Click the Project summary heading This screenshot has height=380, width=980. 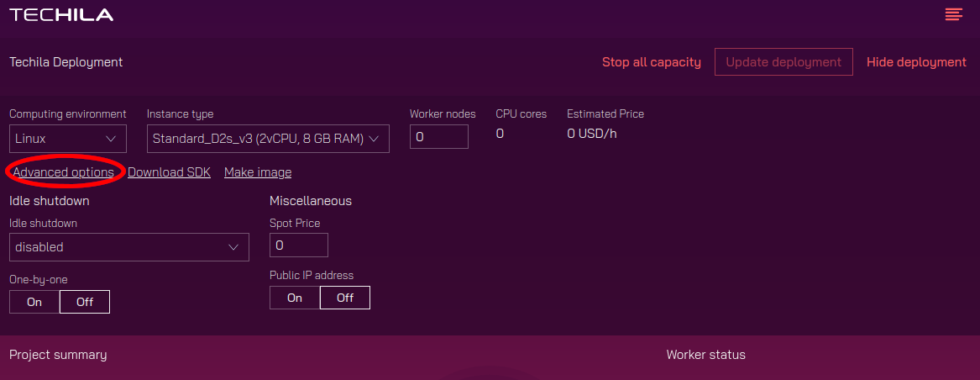click(58, 355)
